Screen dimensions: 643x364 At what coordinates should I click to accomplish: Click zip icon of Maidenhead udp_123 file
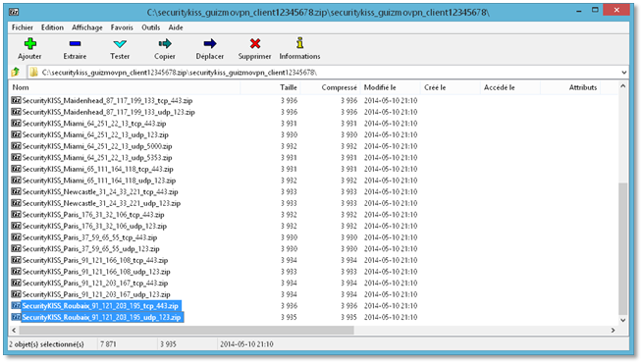point(16,112)
